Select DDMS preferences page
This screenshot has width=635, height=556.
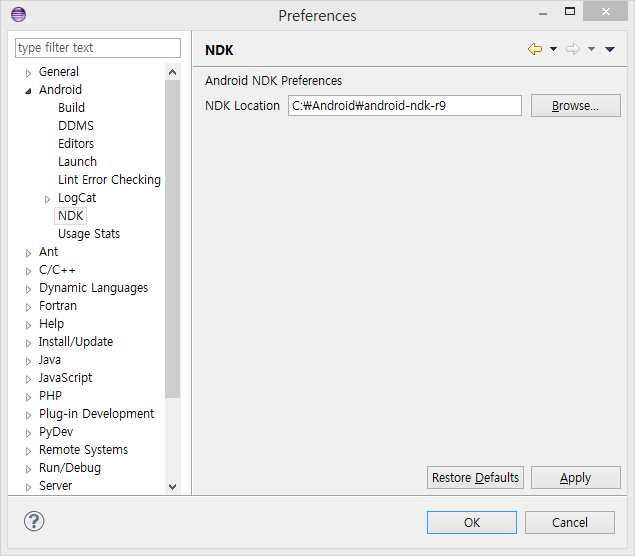[76, 126]
